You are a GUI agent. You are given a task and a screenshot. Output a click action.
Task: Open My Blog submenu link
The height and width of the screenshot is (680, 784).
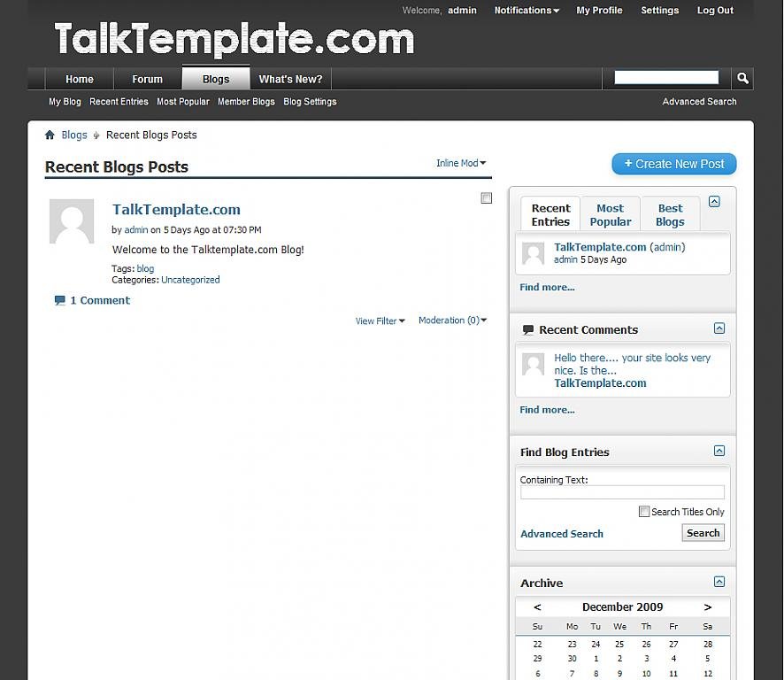65,102
